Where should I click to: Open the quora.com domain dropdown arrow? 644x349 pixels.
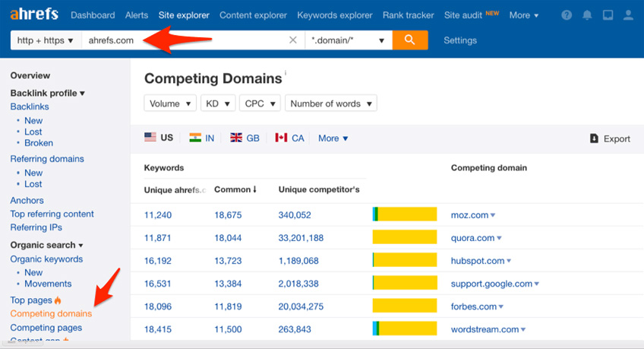pos(499,238)
